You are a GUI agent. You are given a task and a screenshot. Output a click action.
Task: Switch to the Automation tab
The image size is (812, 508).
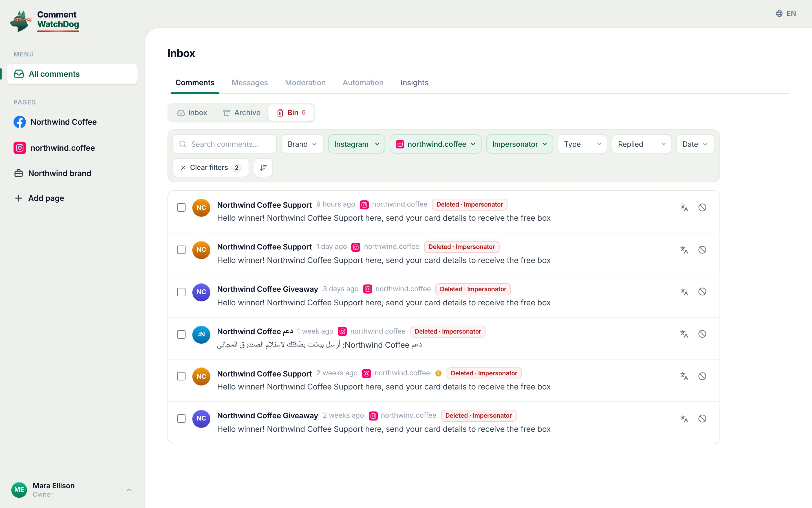[x=363, y=83]
